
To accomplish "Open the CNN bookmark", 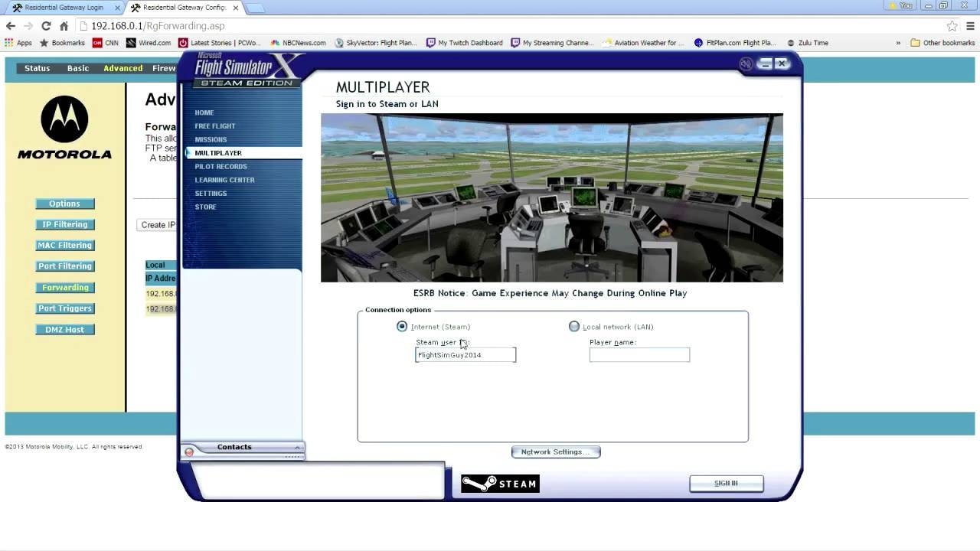I will (x=106, y=43).
